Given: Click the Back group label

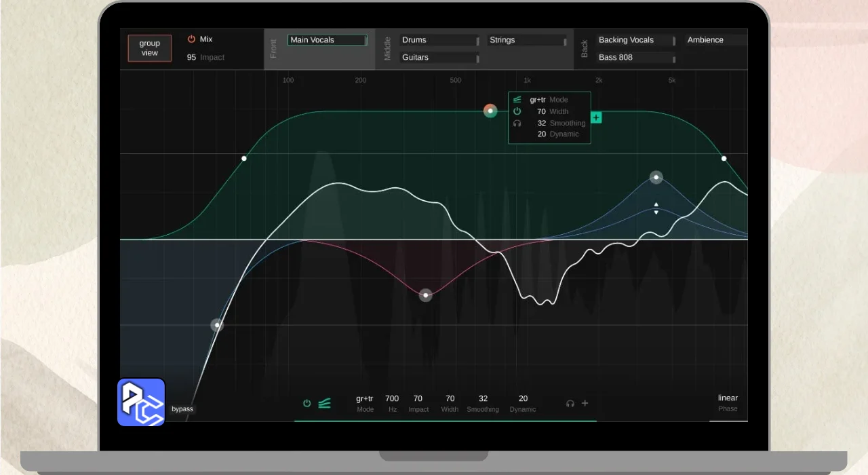Looking at the screenshot, I should tap(585, 49).
